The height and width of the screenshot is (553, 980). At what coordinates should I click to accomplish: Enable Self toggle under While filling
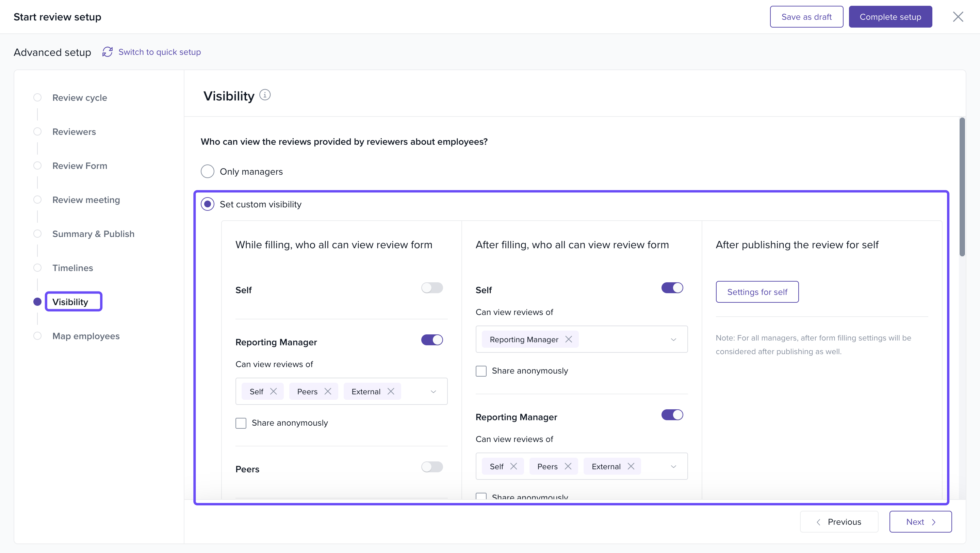(x=432, y=288)
